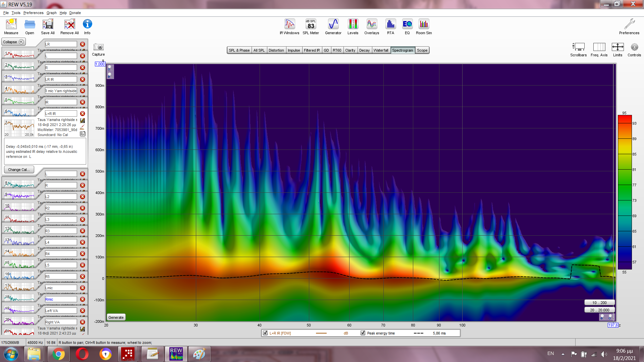Open the Limits axis settings
644x362 pixels.
[x=618, y=47]
